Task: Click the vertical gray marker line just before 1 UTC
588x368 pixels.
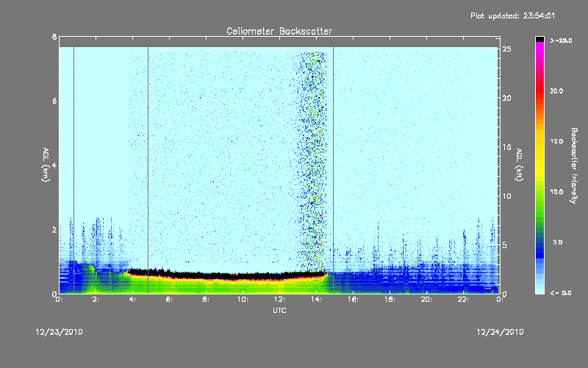Action: coord(73,170)
